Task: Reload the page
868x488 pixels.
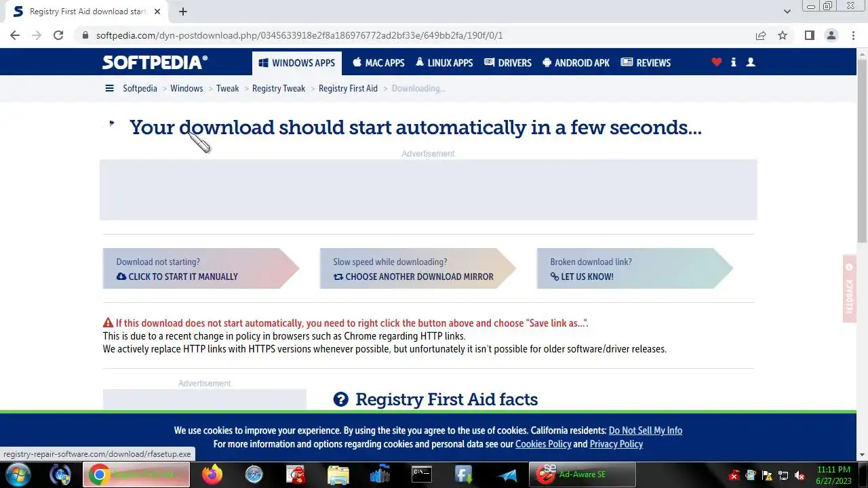Action: (x=58, y=35)
